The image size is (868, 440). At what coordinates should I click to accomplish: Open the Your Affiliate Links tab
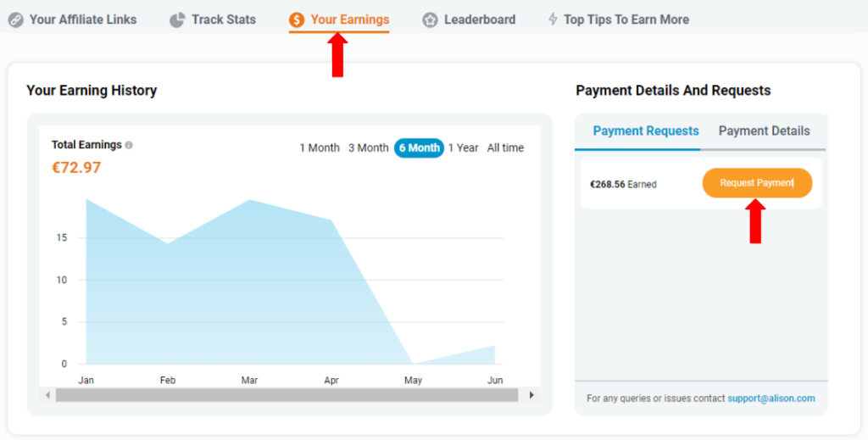coord(82,19)
